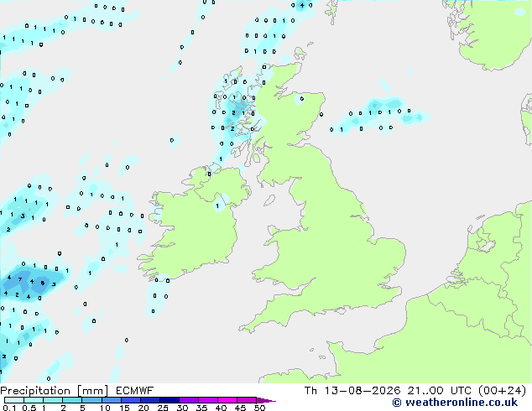Click legend scale label '10'

pyautogui.click(x=105, y=408)
